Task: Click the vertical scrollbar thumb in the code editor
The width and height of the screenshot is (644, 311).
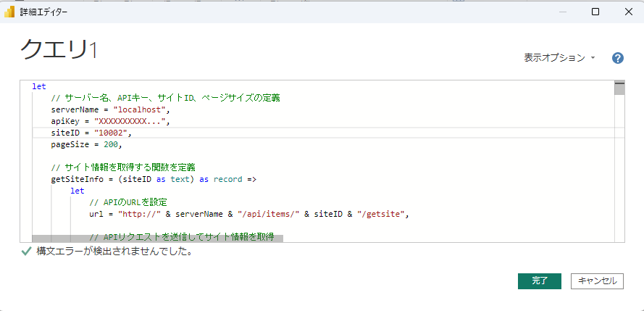Action: (x=619, y=88)
